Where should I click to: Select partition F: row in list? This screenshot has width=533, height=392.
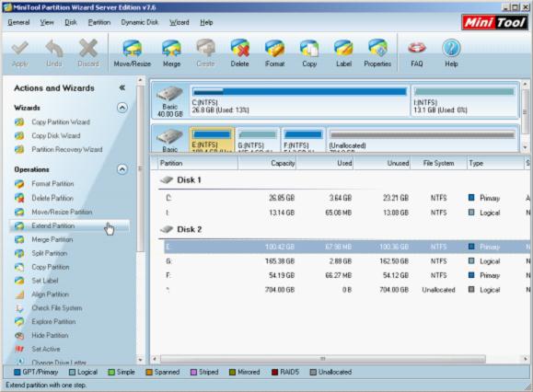point(345,275)
